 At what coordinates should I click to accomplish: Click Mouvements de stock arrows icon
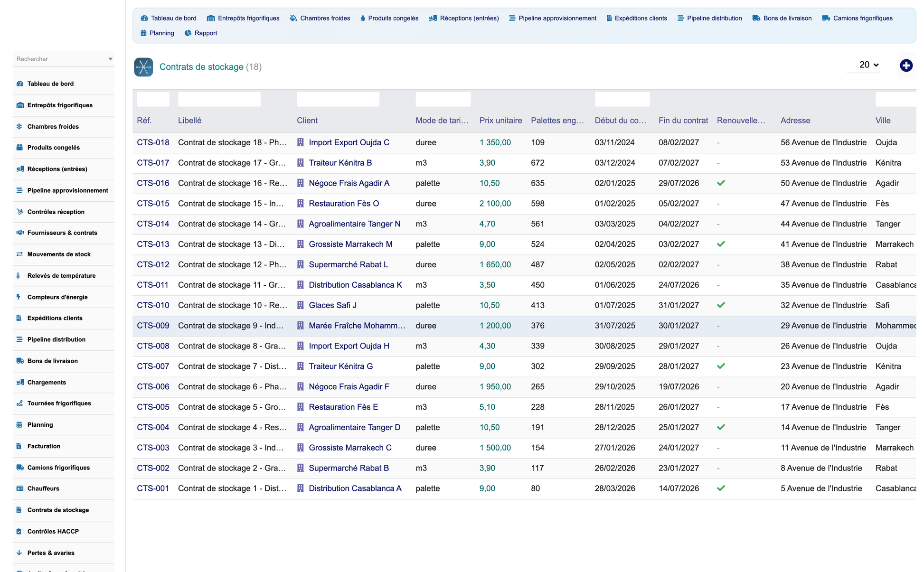coord(19,254)
